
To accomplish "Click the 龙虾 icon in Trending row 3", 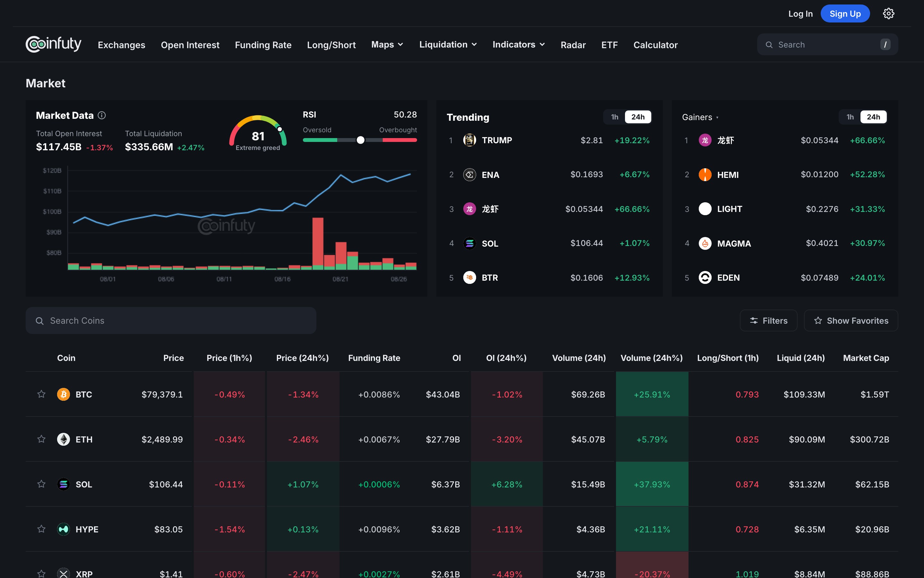I will 470,209.
